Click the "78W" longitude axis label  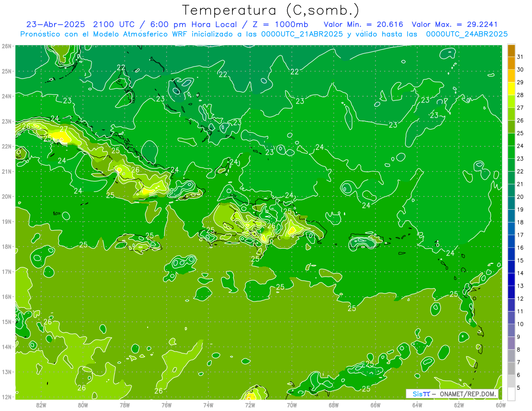(x=125, y=405)
